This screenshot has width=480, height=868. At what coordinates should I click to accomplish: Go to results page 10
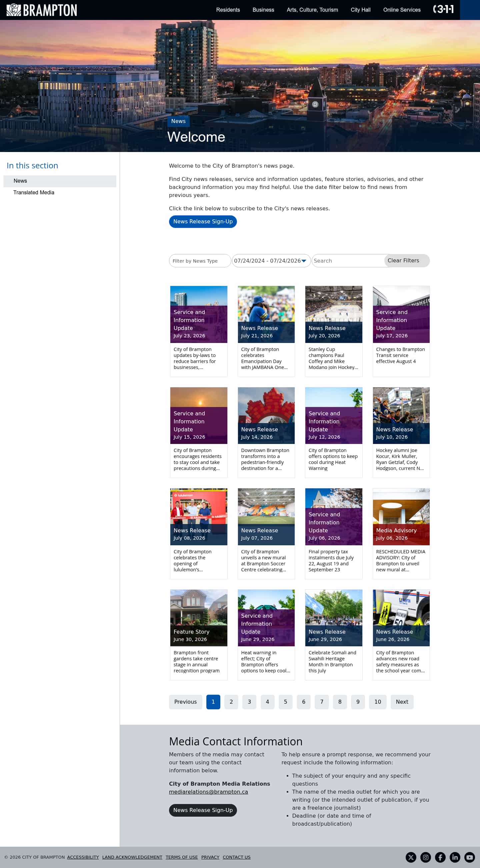pos(378,702)
